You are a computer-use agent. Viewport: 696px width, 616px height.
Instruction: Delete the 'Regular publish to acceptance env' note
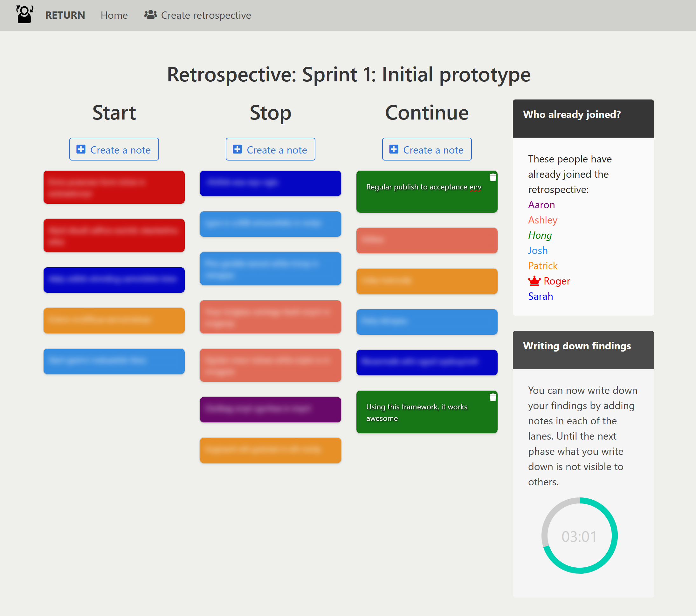tap(493, 177)
